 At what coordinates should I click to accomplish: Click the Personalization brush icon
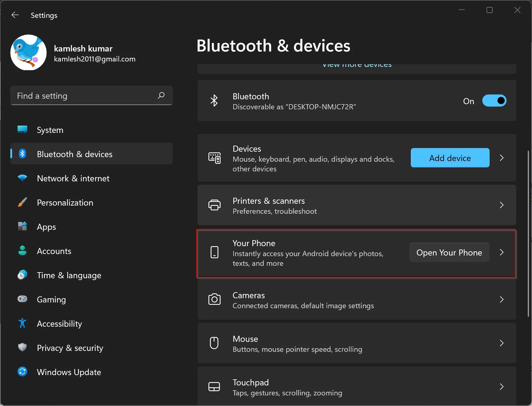click(22, 203)
